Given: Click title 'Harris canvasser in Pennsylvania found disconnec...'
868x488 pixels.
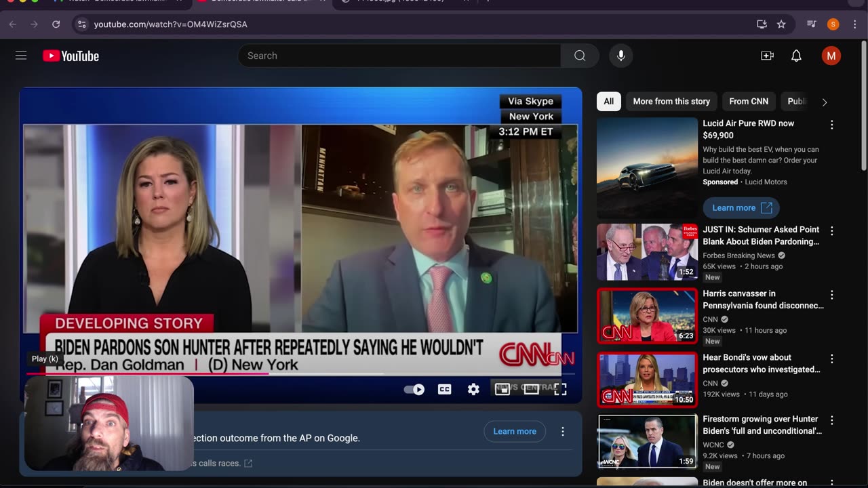Looking at the screenshot, I should (x=764, y=300).
